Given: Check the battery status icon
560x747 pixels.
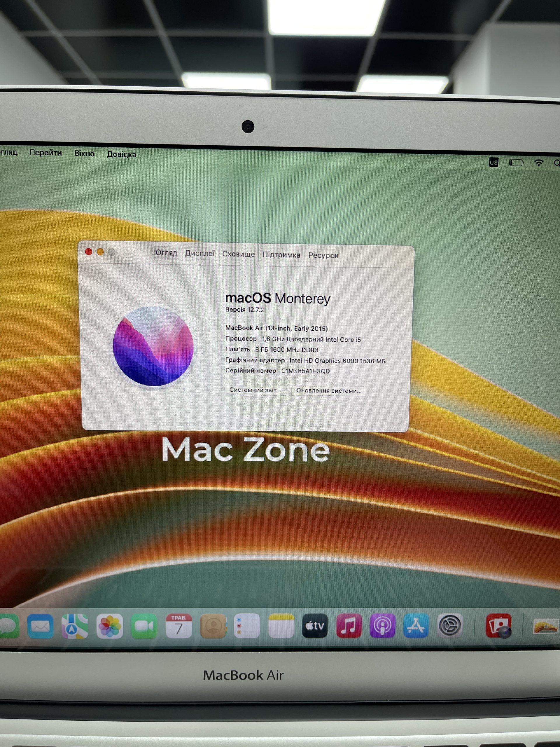Looking at the screenshot, I should click(516, 163).
